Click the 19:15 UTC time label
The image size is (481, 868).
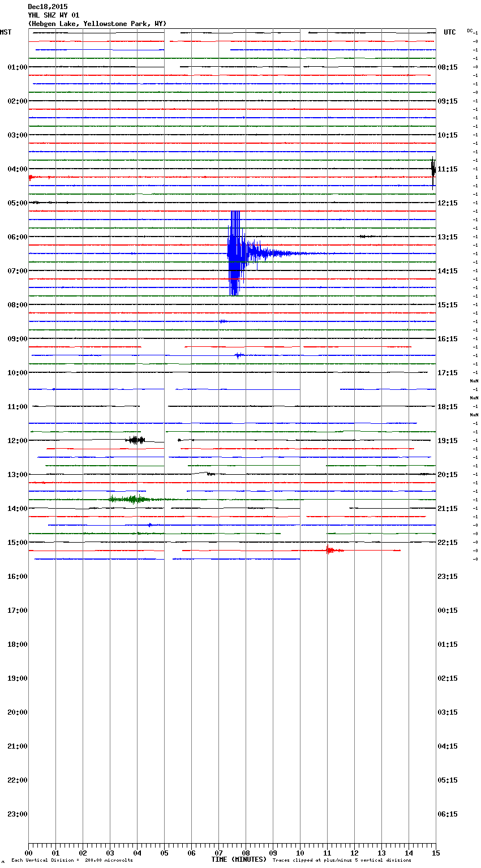coord(448,441)
